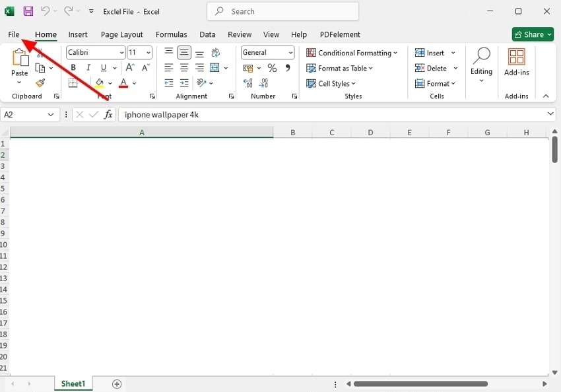561x392 pixels.
Task: Click the Save icon in quick access toolbar
Action: pyautogui.click(x=27, y=11)
